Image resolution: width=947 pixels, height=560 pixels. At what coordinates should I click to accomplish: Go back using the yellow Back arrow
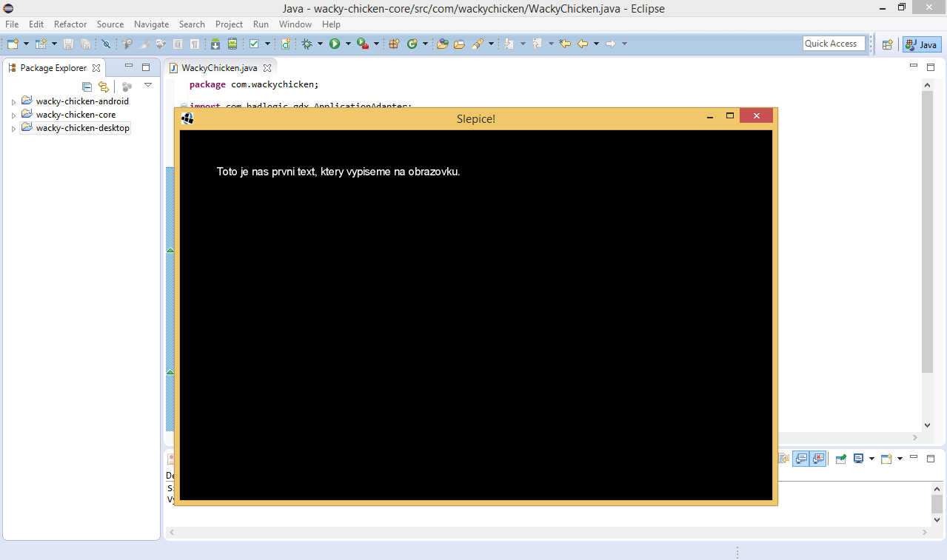[583, 44]
